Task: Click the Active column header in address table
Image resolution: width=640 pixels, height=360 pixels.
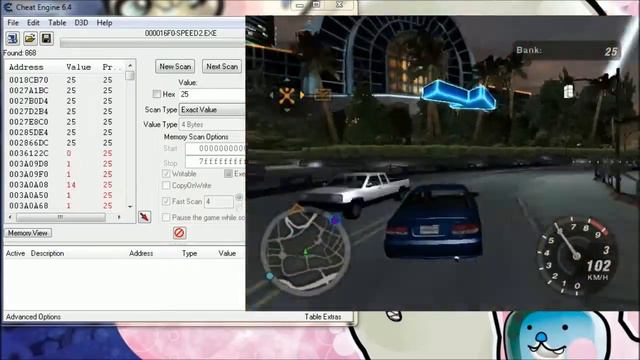Action: 15,253
